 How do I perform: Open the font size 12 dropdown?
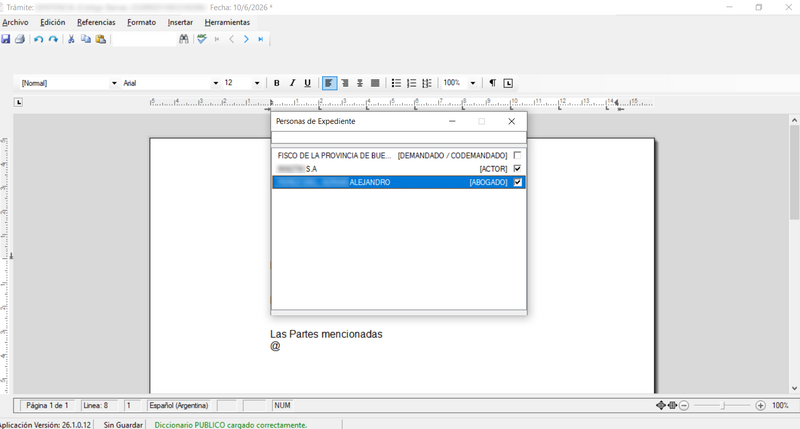coord(257,83)
